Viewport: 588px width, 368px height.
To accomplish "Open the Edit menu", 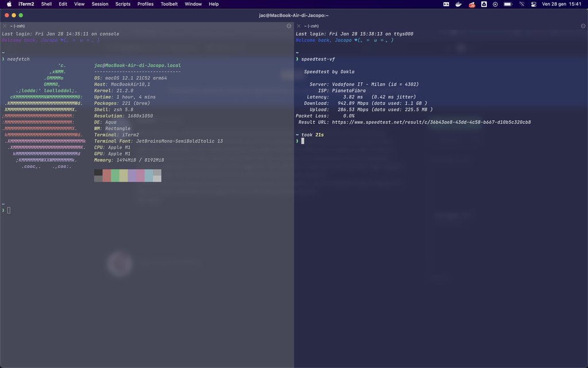I will (x=63, y=4).
